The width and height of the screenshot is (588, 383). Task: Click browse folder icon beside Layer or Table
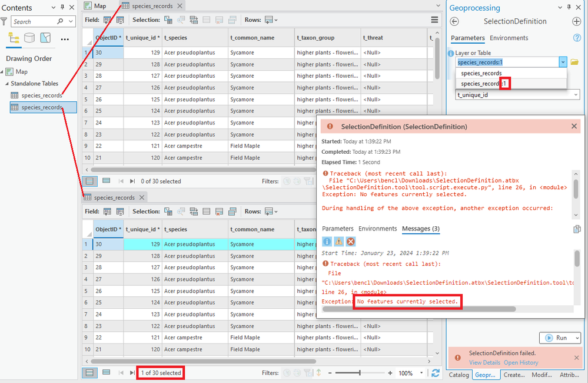tap(574, 62)
